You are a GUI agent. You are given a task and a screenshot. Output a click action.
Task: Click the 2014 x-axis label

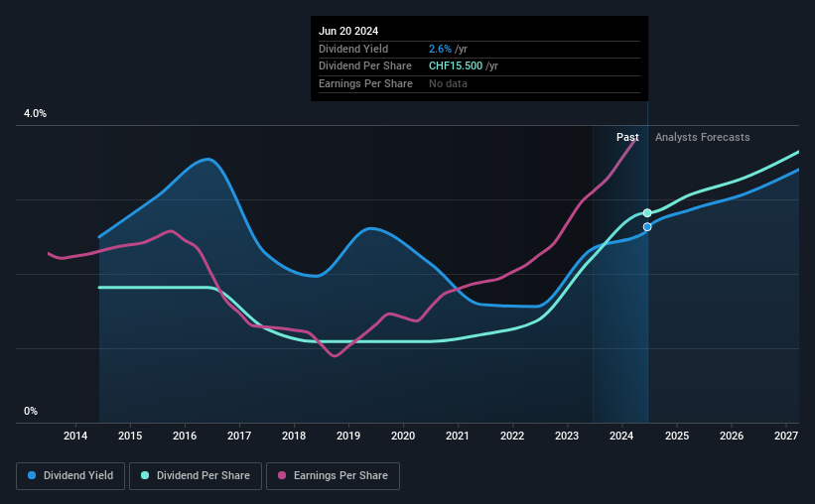coord(75,436)
